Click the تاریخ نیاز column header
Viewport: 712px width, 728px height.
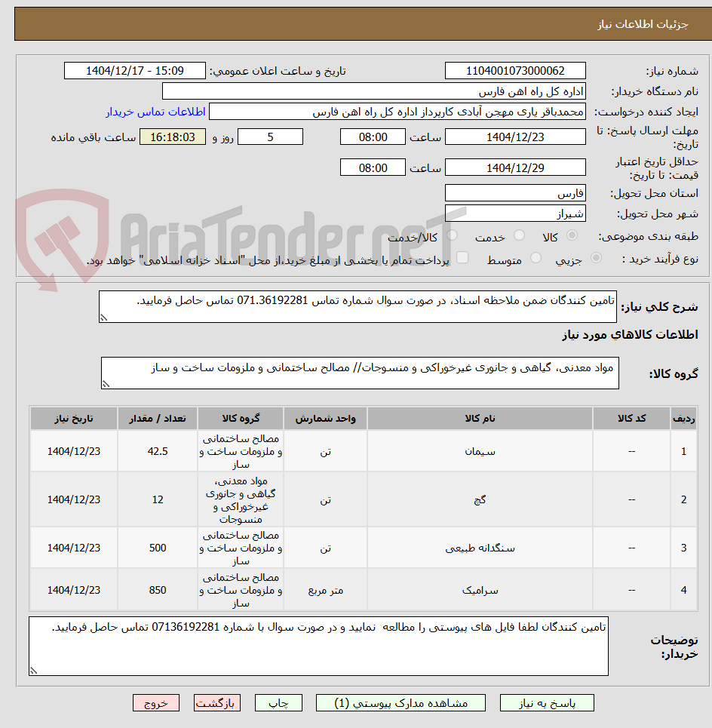pos(74,419)
